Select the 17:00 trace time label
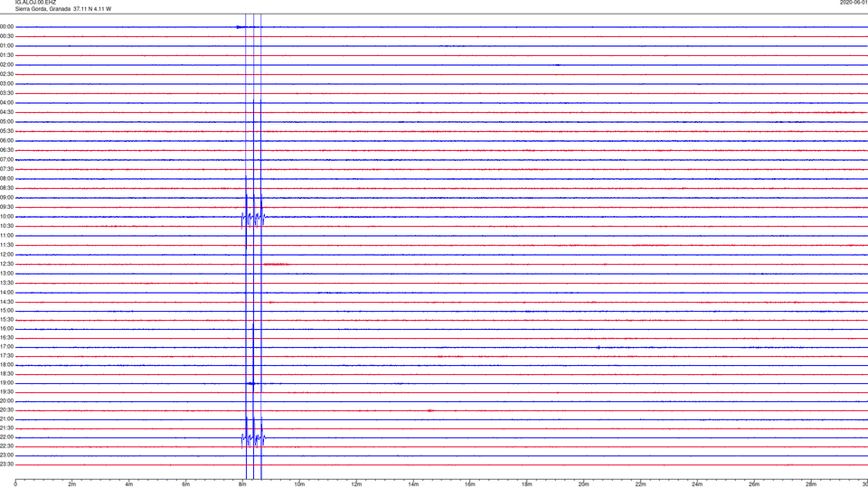 [x=6, y=347]
